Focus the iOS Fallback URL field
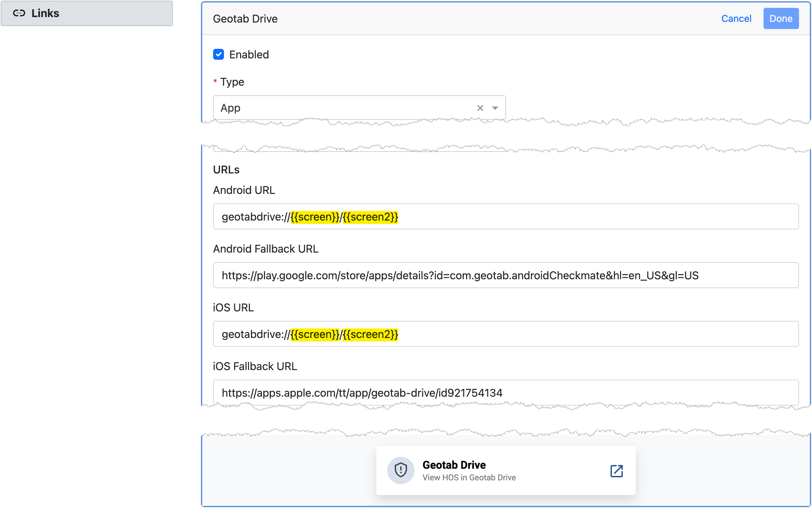This screenshot has height=508, width=812. tap(505, 393)
